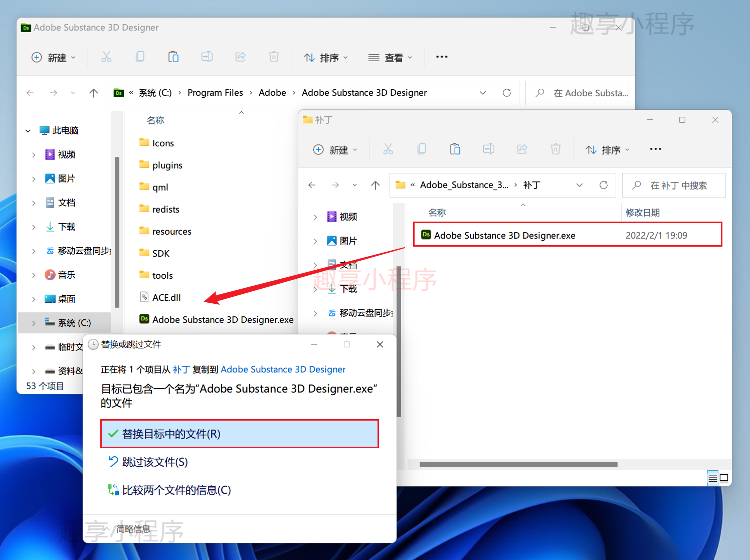Click 修改日期 column header in 补丁 window
The height and width of the screenshot is (560, 750).
642,213
